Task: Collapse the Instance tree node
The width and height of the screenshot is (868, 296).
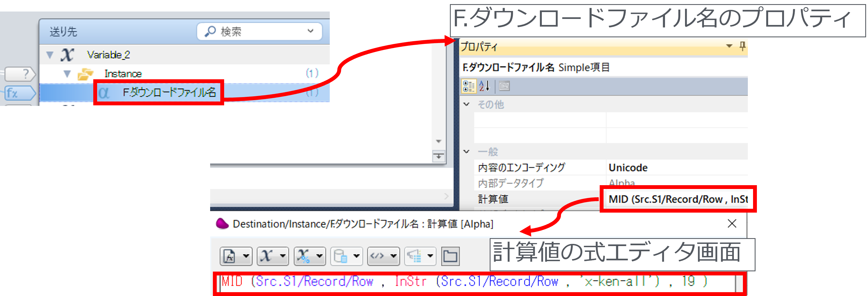Action: (67, 74)
